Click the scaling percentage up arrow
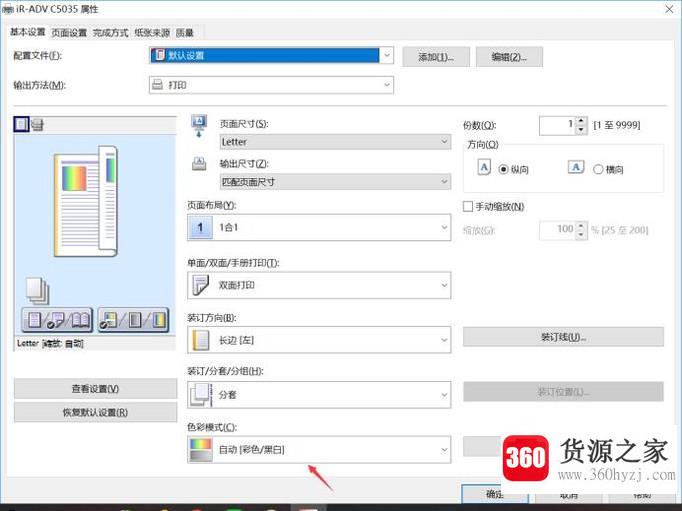This screenshot has width=682, height=511. pyautogui.click(x=582, y=225)
